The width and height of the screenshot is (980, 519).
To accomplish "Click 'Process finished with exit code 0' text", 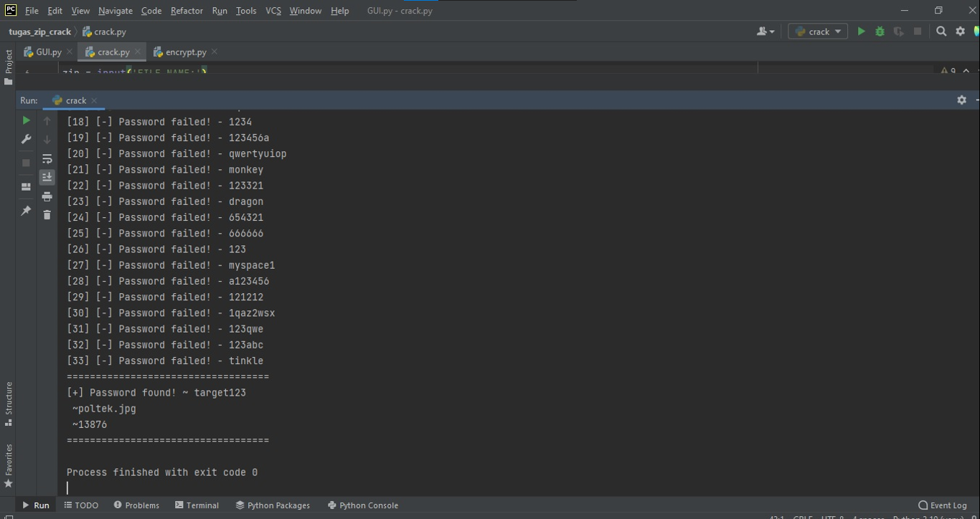I will point(162,472).
